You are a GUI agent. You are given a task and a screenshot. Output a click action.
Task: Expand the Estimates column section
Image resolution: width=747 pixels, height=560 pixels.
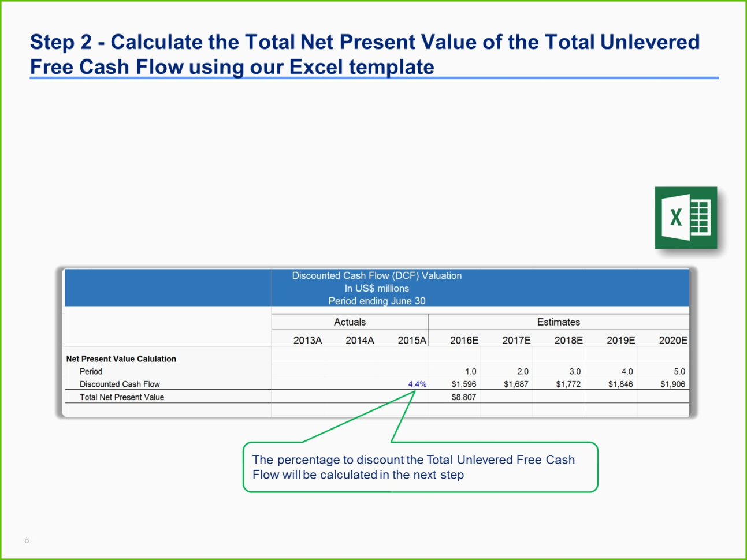[x=558, y=322]
